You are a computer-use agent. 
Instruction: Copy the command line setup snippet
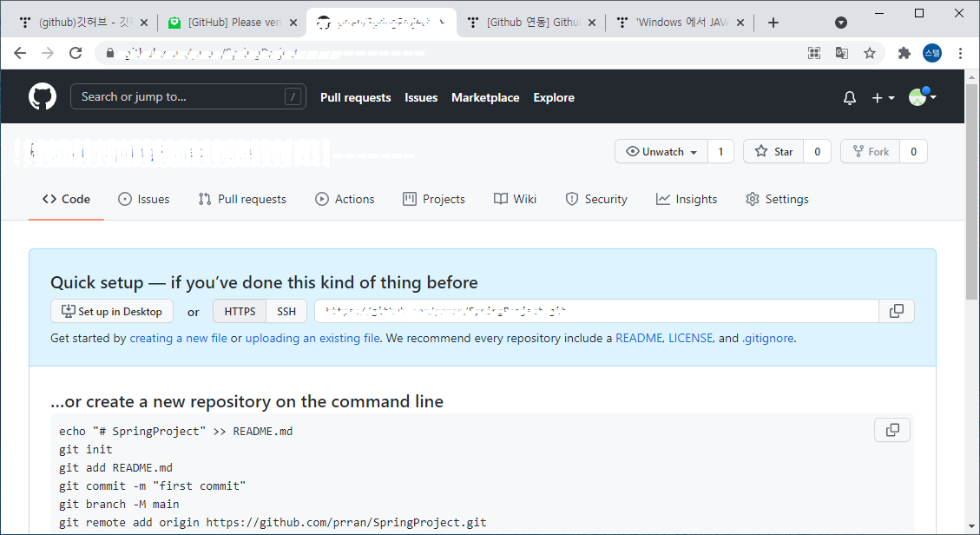892,430
